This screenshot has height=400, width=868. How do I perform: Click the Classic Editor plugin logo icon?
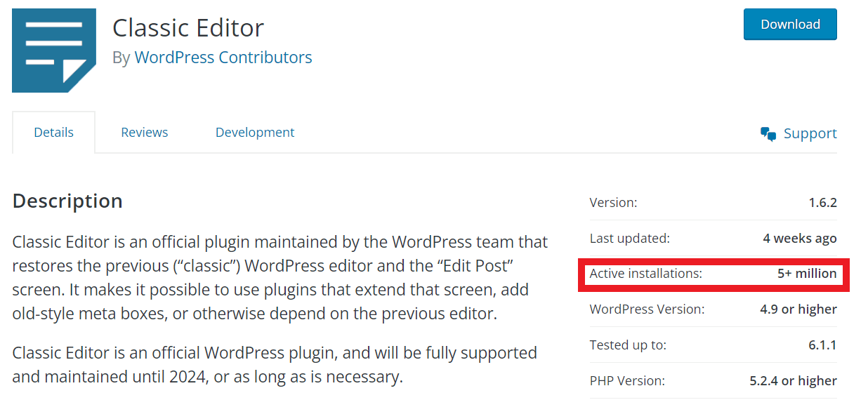[x=54, y=51]
